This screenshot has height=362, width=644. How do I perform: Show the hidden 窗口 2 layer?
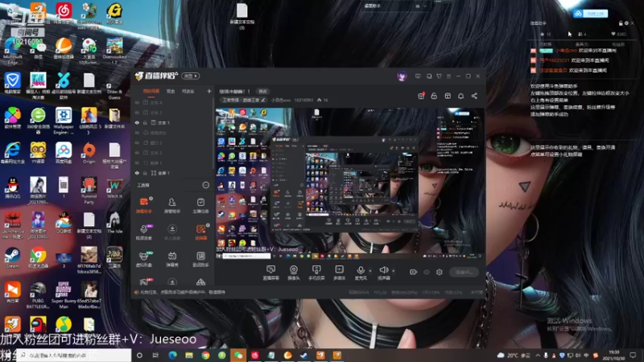[x=137, y=143]
